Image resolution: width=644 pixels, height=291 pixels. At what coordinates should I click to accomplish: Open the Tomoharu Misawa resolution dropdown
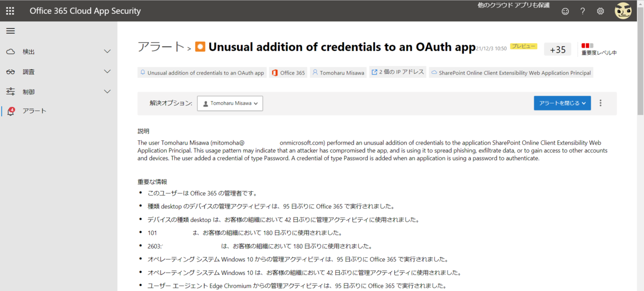pyautogui.click(x=230, y=103)
